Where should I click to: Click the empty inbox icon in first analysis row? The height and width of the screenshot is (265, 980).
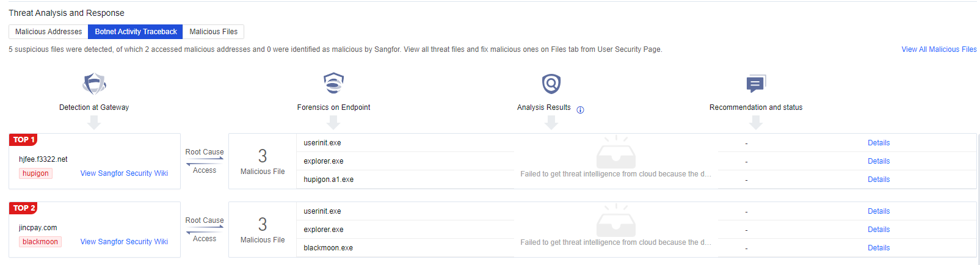[x=615, y=152]
